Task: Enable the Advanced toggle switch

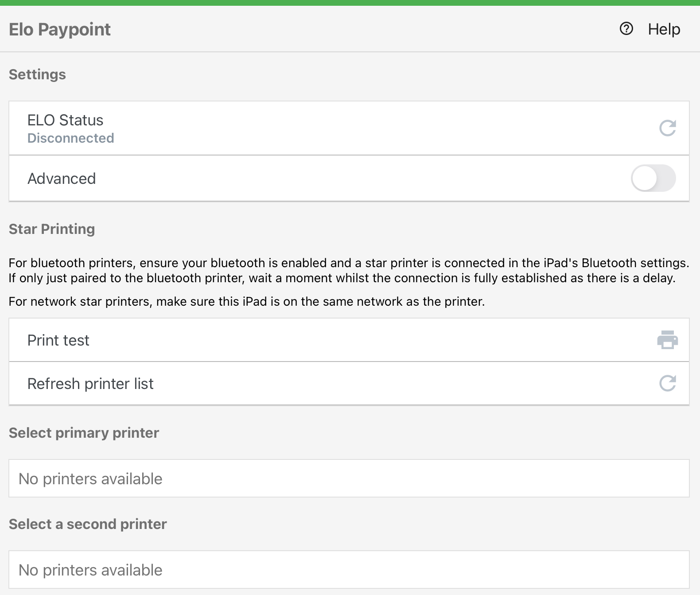Action: [x=653, y=178]
